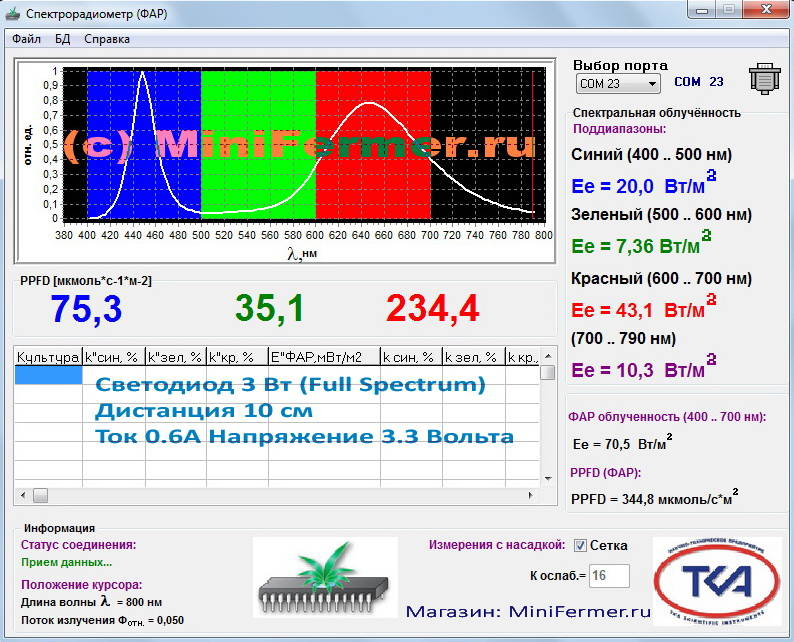This screenshot has width=794, height=642.
Task: Toggle the Сетка checkbox
Action: (580, 546)
